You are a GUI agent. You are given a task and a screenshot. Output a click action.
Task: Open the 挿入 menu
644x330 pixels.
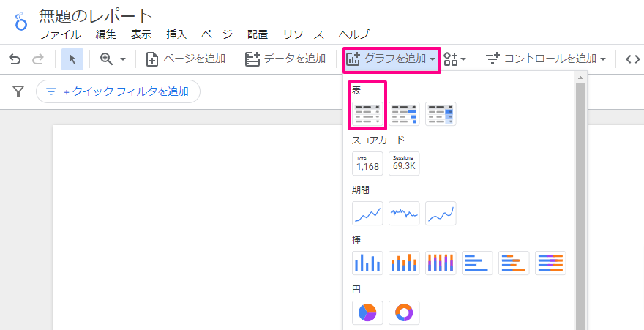pos(176,35)
